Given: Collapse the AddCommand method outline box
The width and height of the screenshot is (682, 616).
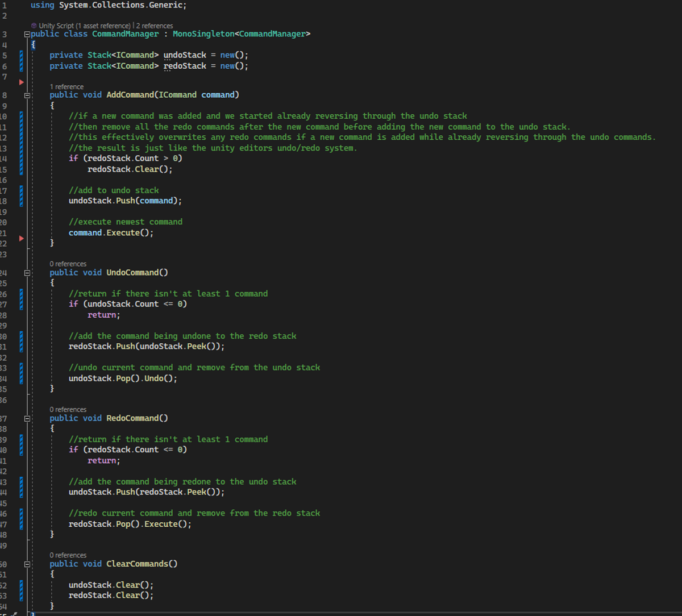Looking at the screenshot, I should [x=26, y=95].
